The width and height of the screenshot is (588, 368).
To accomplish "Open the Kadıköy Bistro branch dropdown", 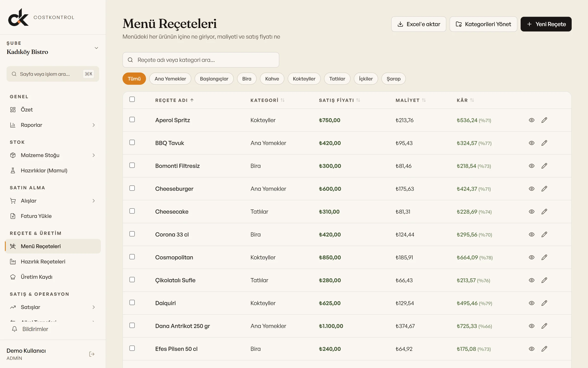I will [x=53, y=48].
